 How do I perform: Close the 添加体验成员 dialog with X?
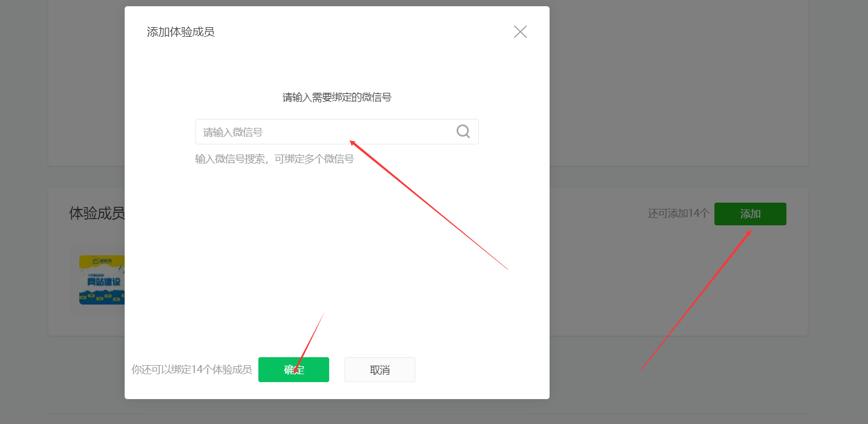pyautogui.click(x=520, y=32)
